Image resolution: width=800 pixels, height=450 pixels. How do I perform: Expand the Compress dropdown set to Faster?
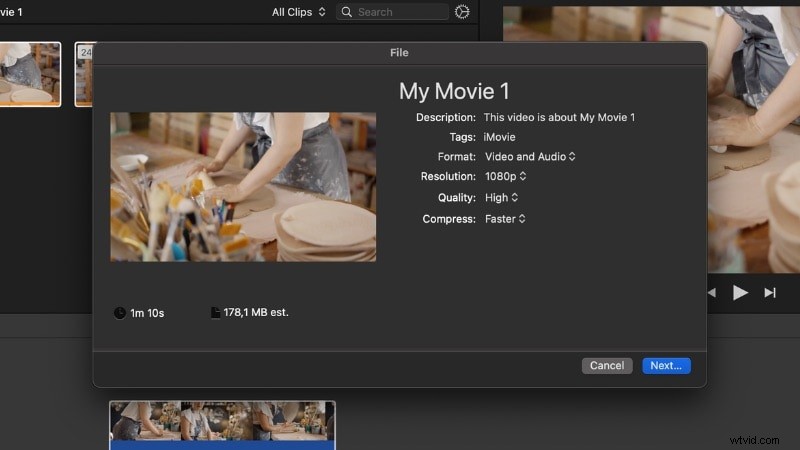coord(505,219)
